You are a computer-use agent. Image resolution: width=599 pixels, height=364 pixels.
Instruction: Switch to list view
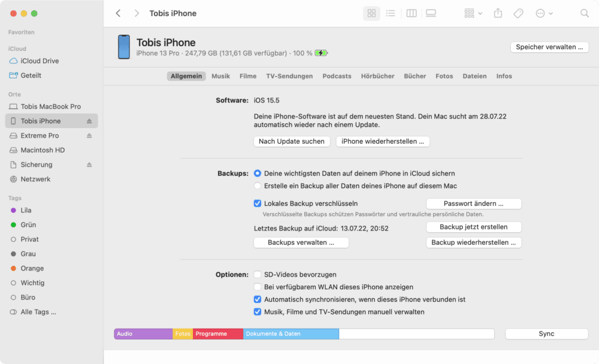391,13
